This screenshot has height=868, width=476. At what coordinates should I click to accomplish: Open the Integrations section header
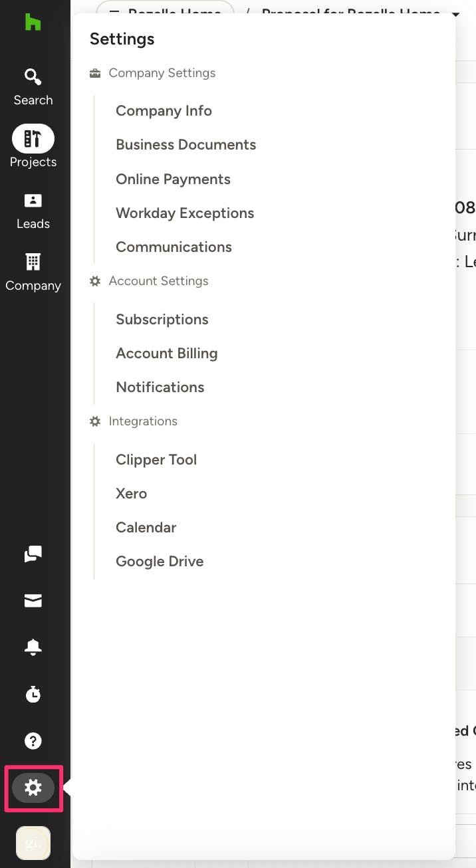(x=142, y=421)
